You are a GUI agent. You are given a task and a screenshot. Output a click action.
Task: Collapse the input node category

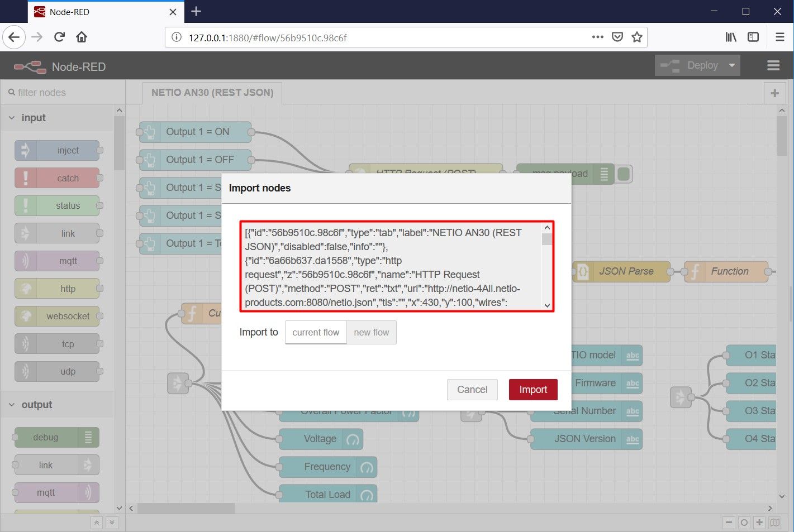pyautogui.click(x=12, y=117)
